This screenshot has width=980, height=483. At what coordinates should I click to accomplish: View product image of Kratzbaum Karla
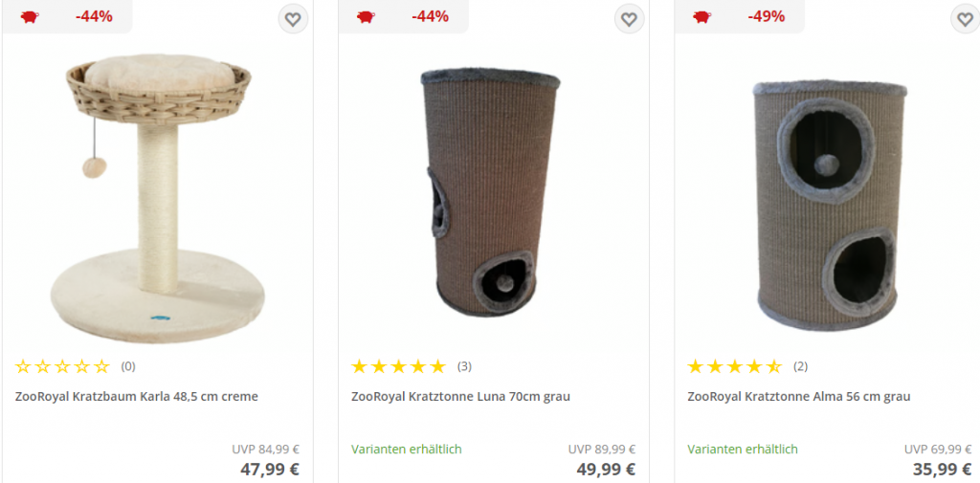click(x=158, y=198)
